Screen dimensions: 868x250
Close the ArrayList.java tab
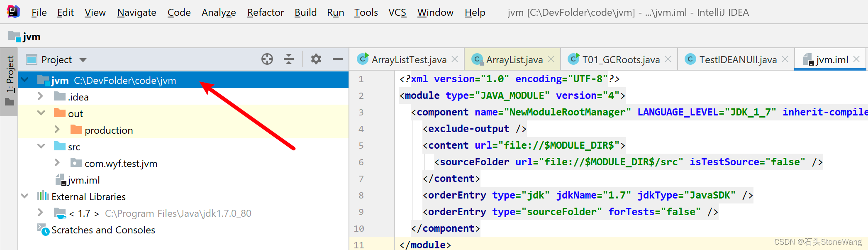point(551,59)
